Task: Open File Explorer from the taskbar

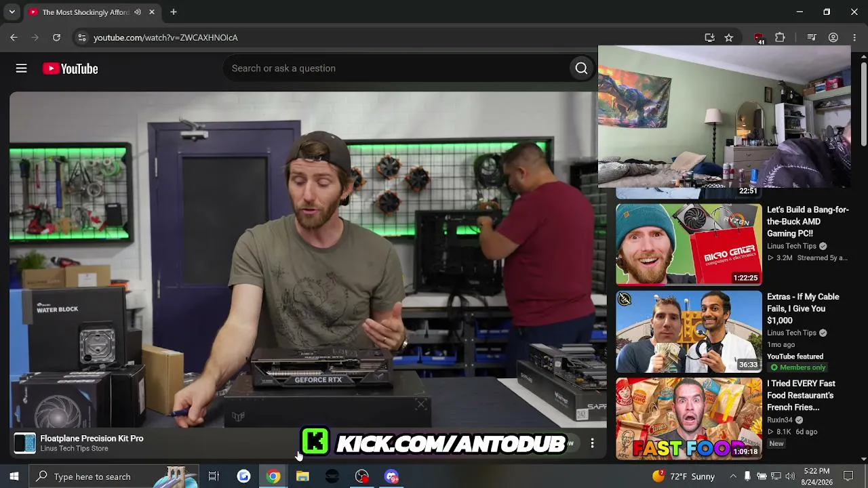Action: (302, 476)
